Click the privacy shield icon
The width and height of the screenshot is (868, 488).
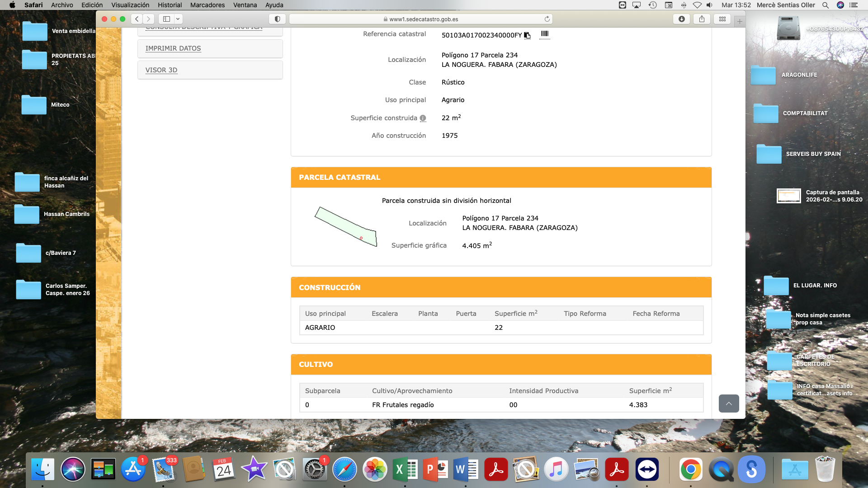[x=277, y=19]
